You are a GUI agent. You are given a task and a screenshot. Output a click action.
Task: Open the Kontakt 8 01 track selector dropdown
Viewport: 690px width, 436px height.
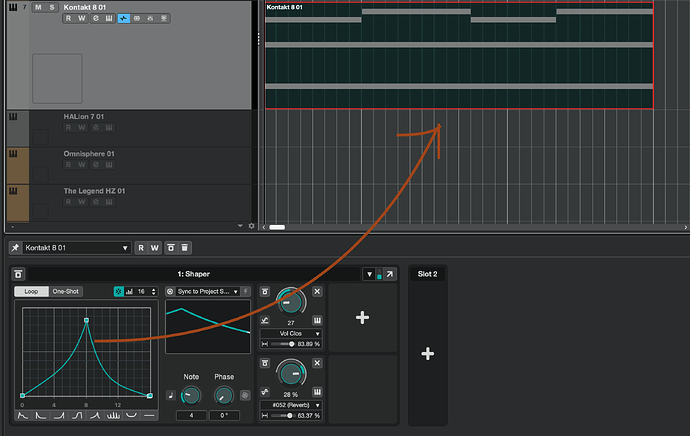coord(77,248)
